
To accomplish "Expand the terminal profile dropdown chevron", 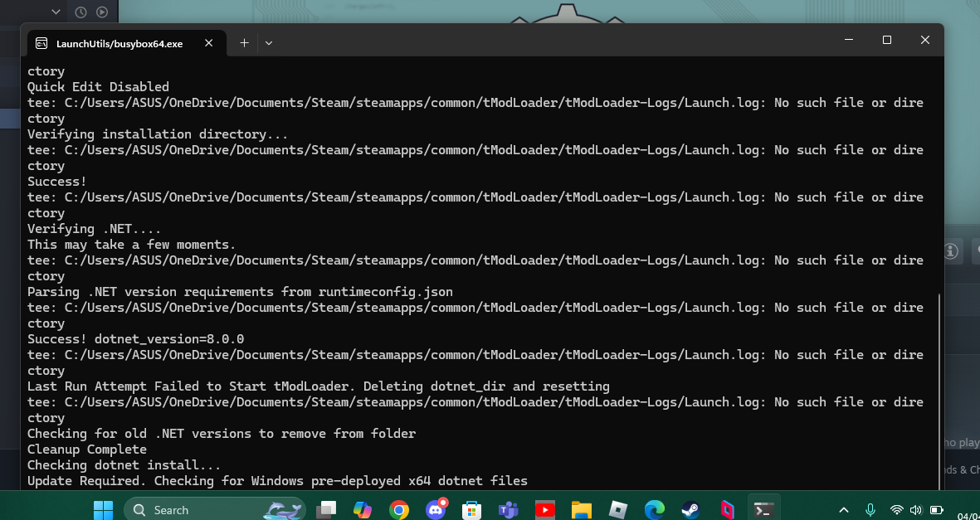I will pos(269,43).
